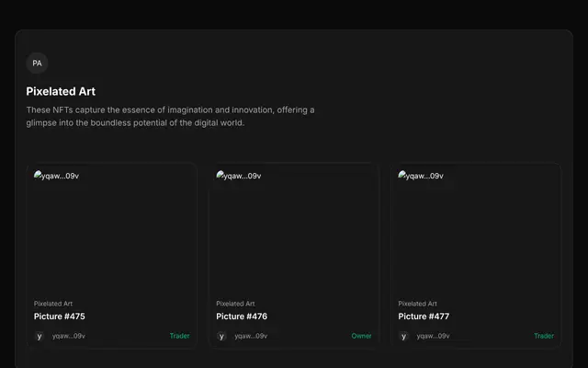Click the Pixelated Art label above Picture #477
Image resolution: width=588 pixels, height=368 pixels.
coord(418,304)
